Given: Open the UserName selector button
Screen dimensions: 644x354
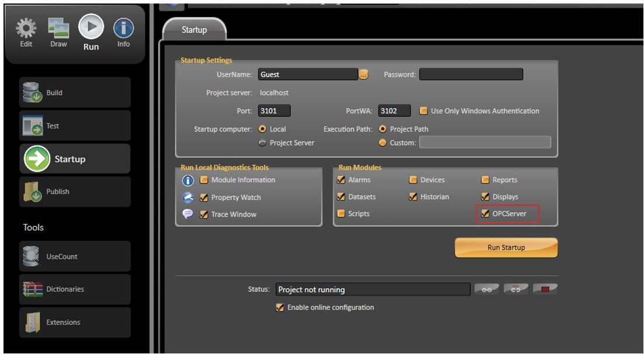Looking at the screenshot, I should tap(363, 75).
